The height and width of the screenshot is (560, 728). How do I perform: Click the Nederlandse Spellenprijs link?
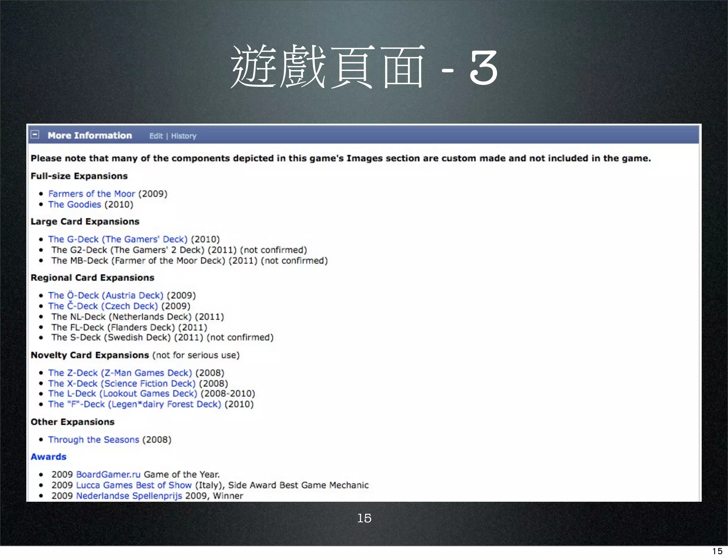[x=129, y=496]
